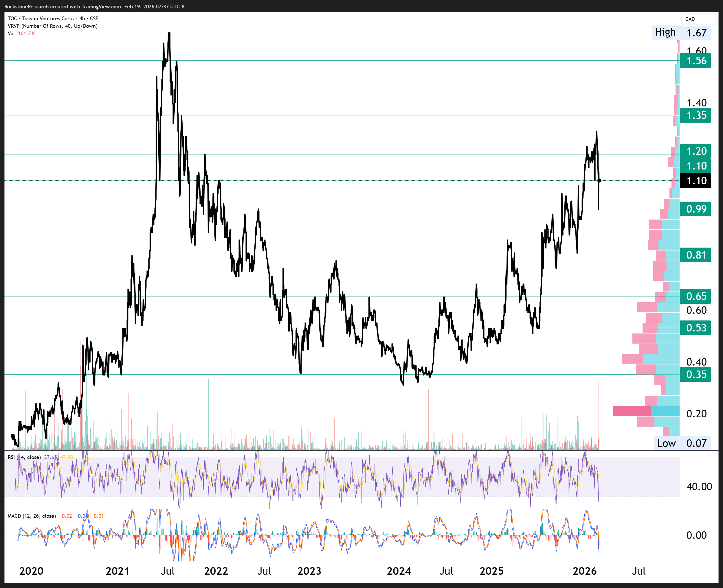Click the last-price dot on the chart line
Image resolution: width=723 pixels, height=588 pixels.
coord(599,180)
